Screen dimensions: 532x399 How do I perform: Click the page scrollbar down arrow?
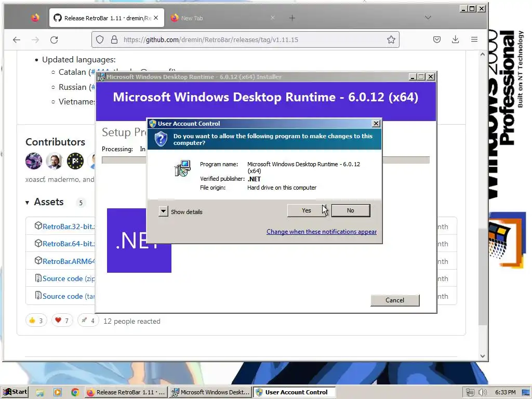click(483, 356)
